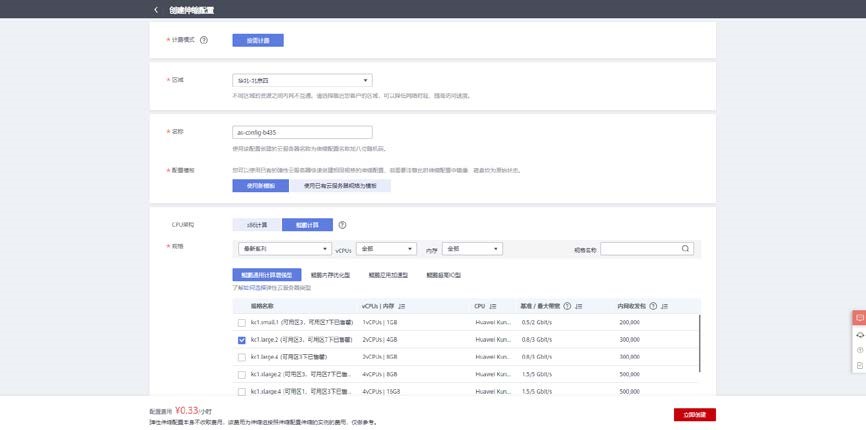Screen dimensions: 866x430
Task: Open the customer service headset icon on the right edge
Action: [x=859, y=335]
